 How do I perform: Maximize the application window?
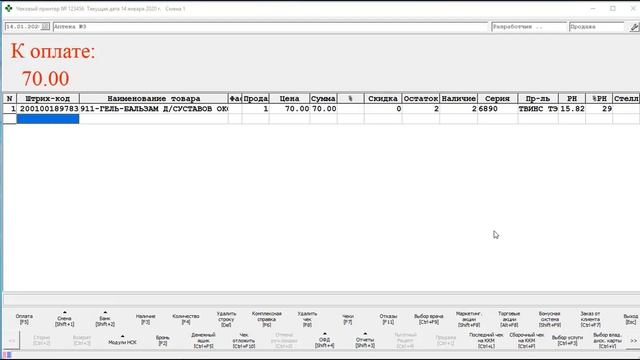point(613,8)
